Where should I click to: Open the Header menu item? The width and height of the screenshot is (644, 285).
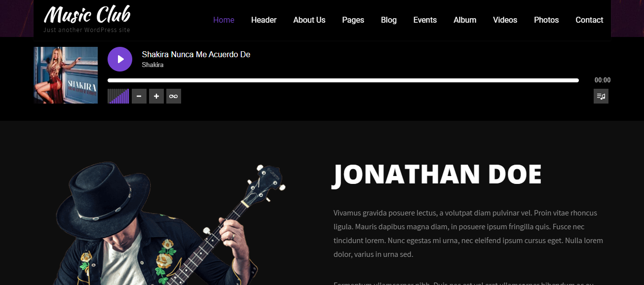pyautogui.click(x=264, y=20)
